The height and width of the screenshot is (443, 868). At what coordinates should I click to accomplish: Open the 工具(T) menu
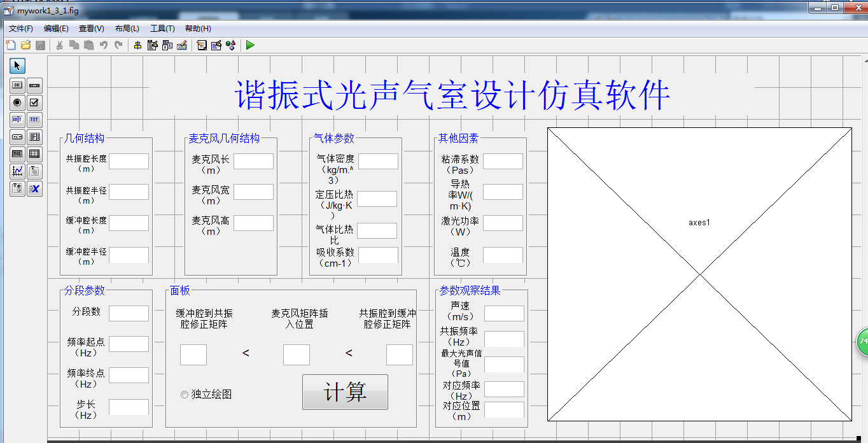162,29
